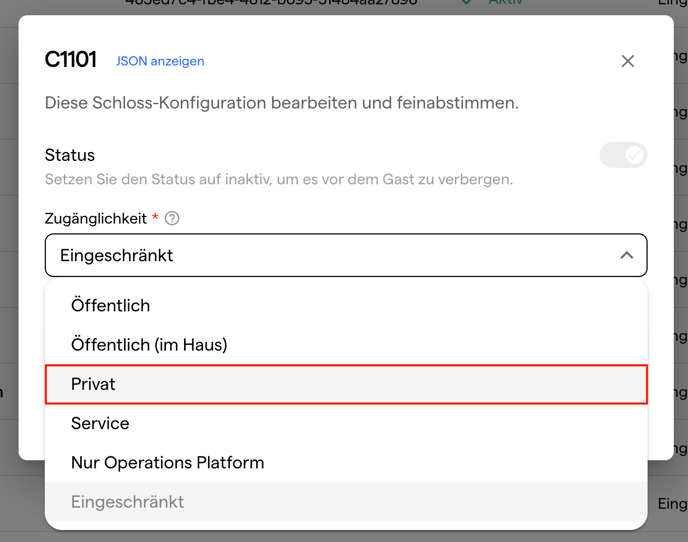Close the C1101 dialog with the X icon

(x=628, y=61)
